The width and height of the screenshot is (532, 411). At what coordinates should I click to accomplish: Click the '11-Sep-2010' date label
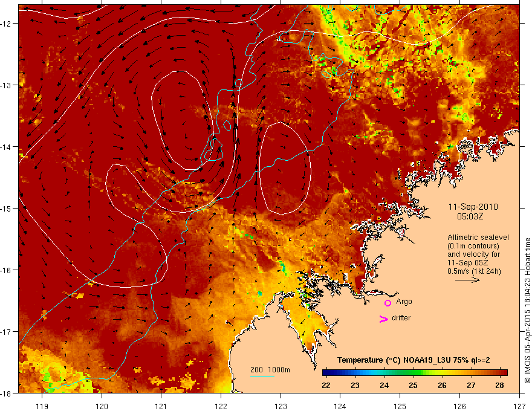(x=473, y=207)
